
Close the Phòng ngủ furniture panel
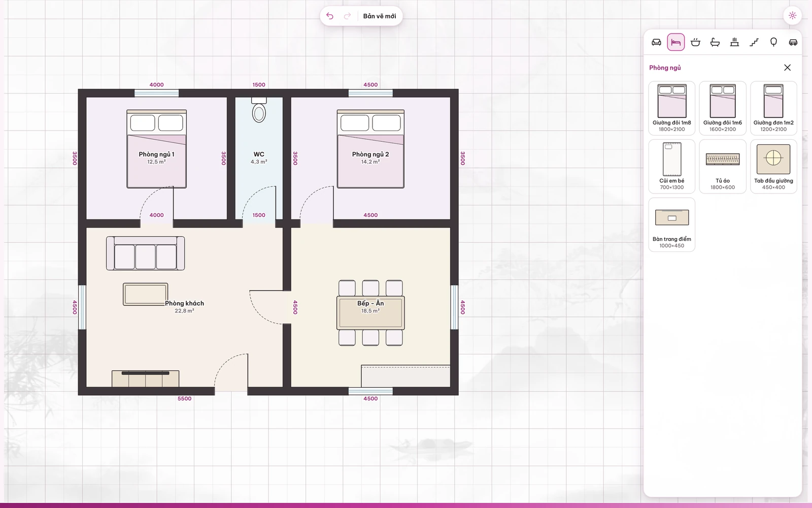pos(787,68)
